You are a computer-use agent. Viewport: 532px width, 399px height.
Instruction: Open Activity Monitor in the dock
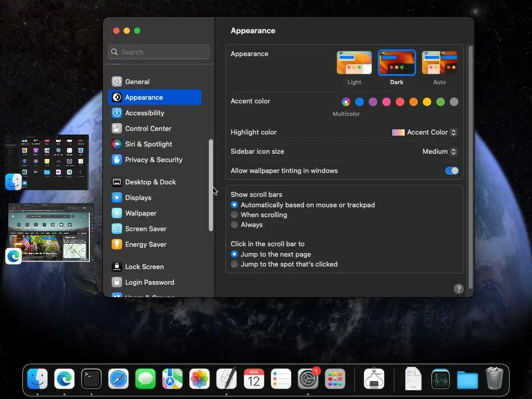coord(441,379)
